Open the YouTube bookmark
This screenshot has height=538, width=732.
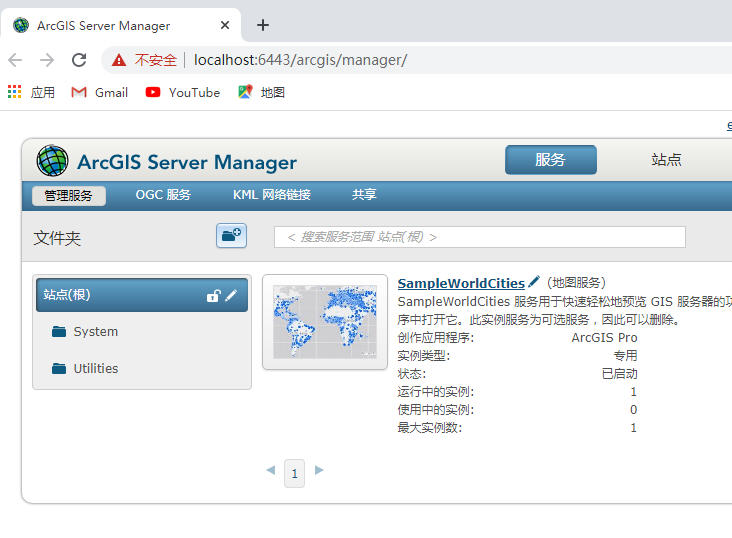(183, 92)
